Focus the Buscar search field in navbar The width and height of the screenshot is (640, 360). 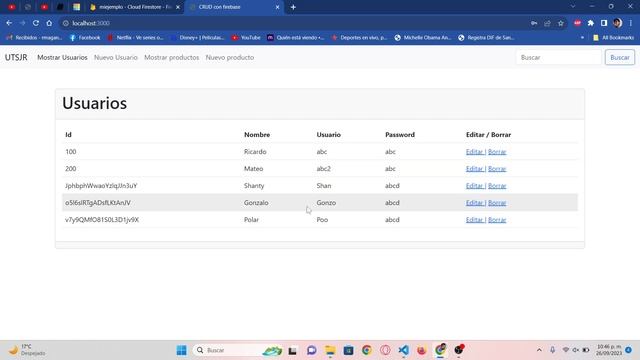tap(558, 58)
